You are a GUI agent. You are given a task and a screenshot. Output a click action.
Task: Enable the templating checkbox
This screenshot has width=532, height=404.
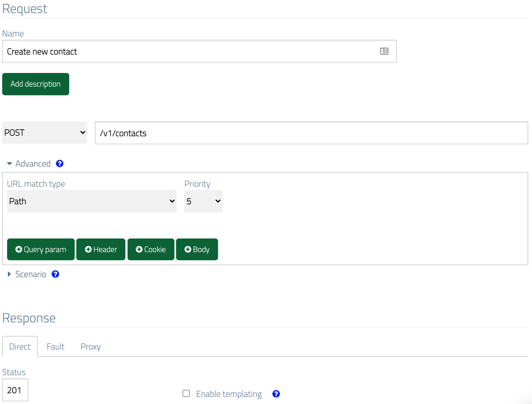tap(186, 393)
